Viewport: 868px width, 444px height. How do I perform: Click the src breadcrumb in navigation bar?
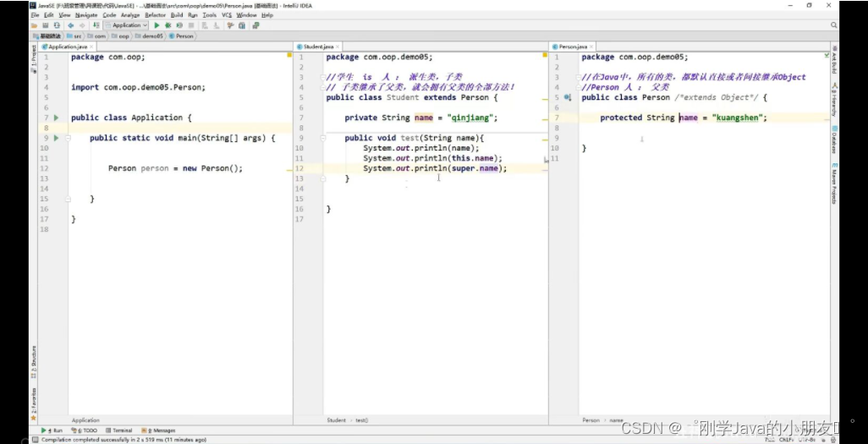pos(74,36)
